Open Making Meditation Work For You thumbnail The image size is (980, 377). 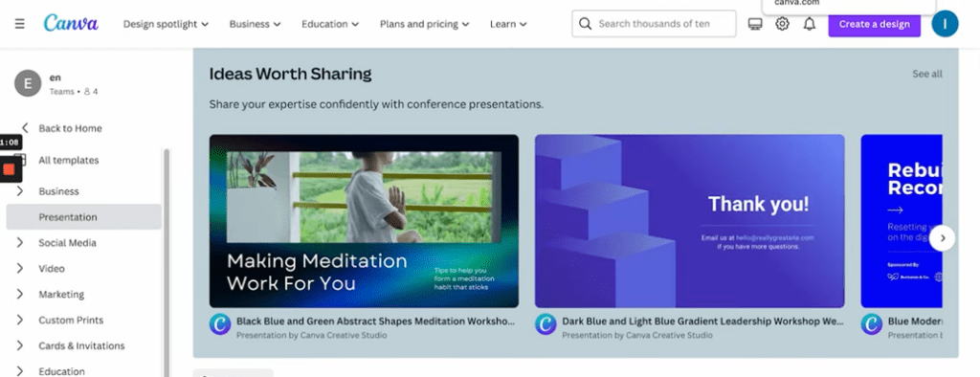tap(364, 221)
